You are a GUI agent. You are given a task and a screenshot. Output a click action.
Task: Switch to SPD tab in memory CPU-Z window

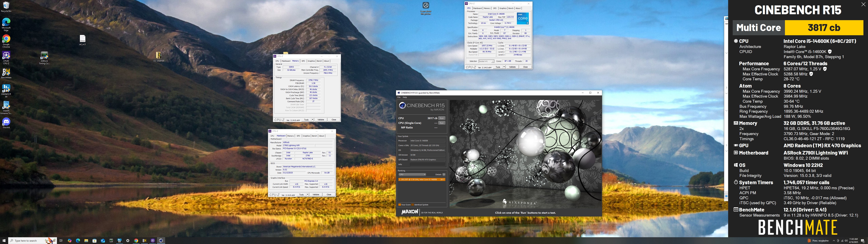(303, 61)
